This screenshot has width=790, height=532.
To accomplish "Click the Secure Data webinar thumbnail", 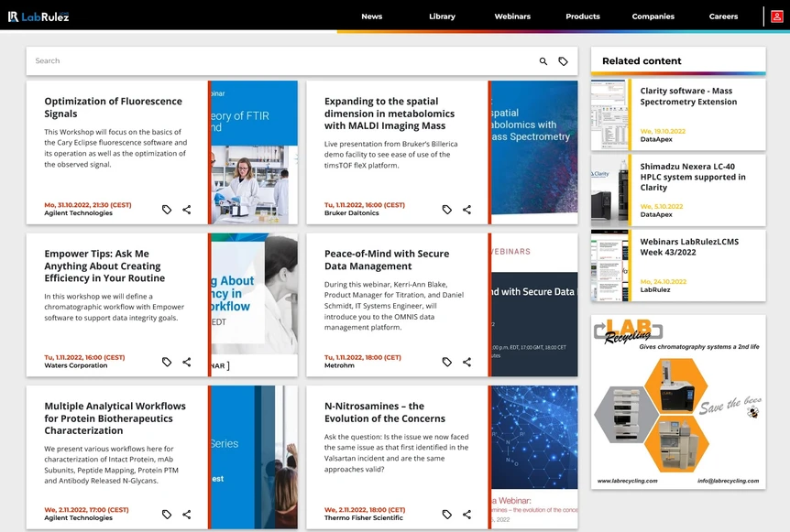I will click(x=534, y=305).
